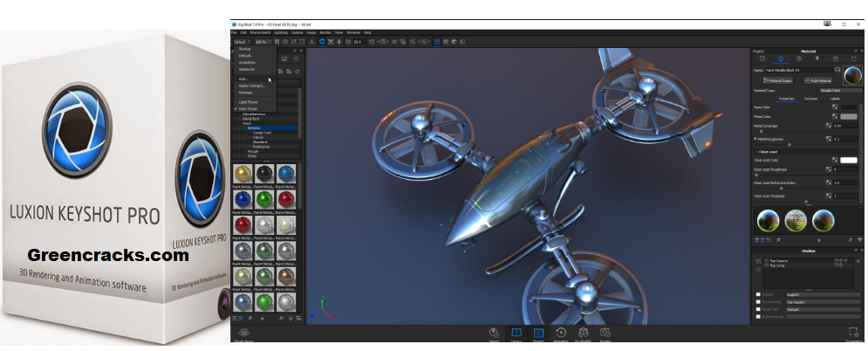868x351 pixels.
Task: Select Candy Coat in Library tree
Action: [x=262, y=133]
